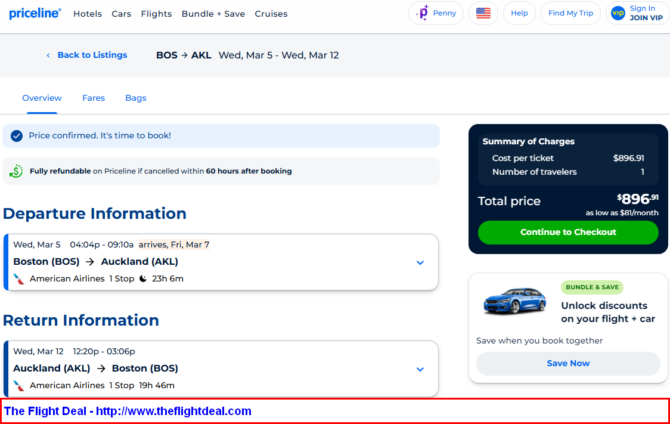
Task: Click '12:20p - 03:06p' return times
Action: pyautogui.click(x=104, y=351)
